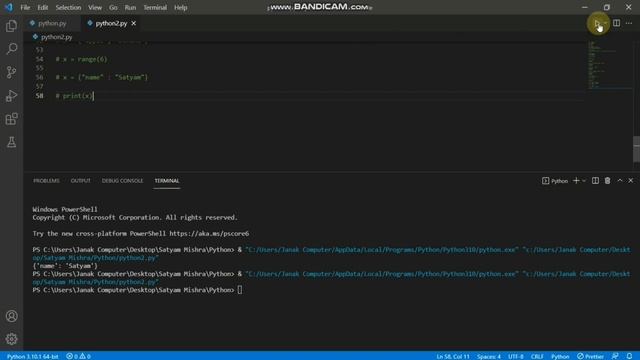Click the code minimap
Image resolution: width=640 pixels, height=360 pixels.
pos(609,64)
